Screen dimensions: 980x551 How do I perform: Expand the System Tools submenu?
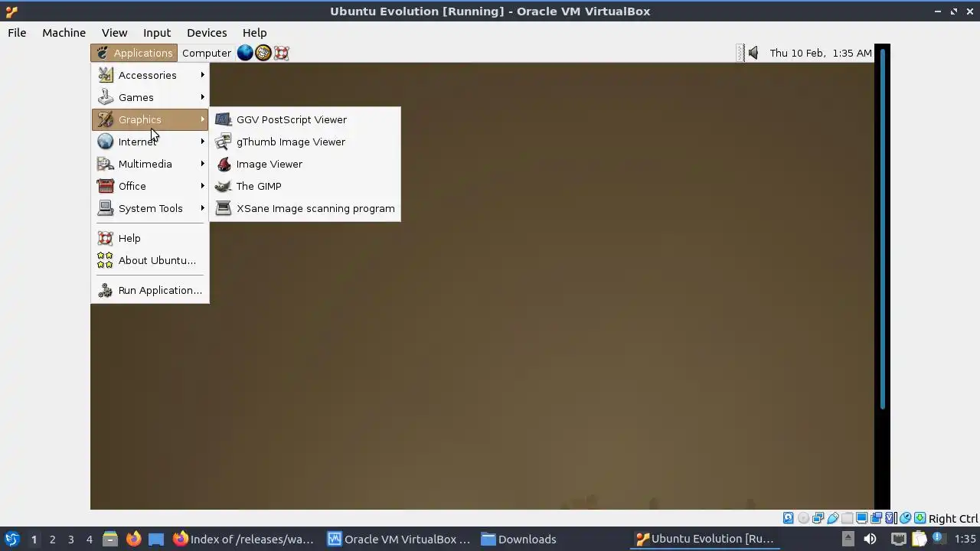pos(150,208)
